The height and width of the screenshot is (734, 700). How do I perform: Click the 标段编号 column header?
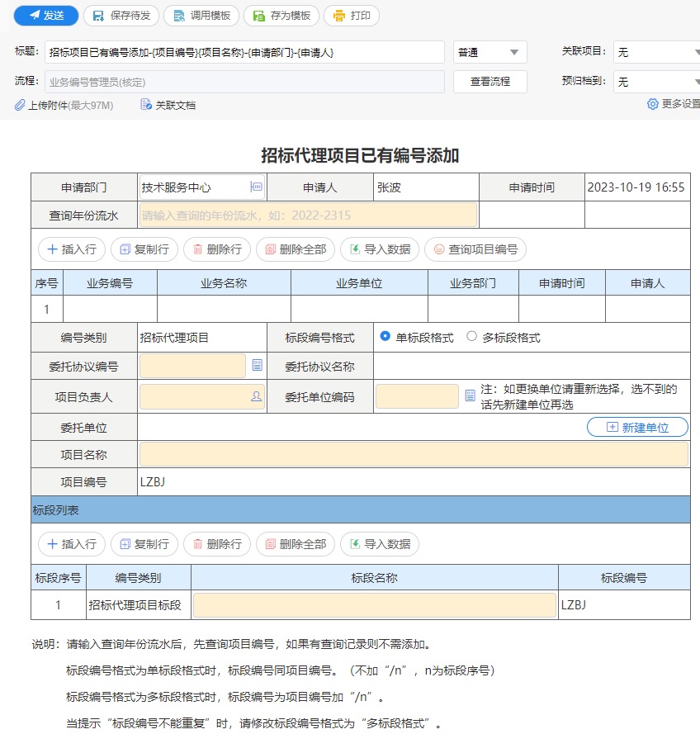pos(624,578)
